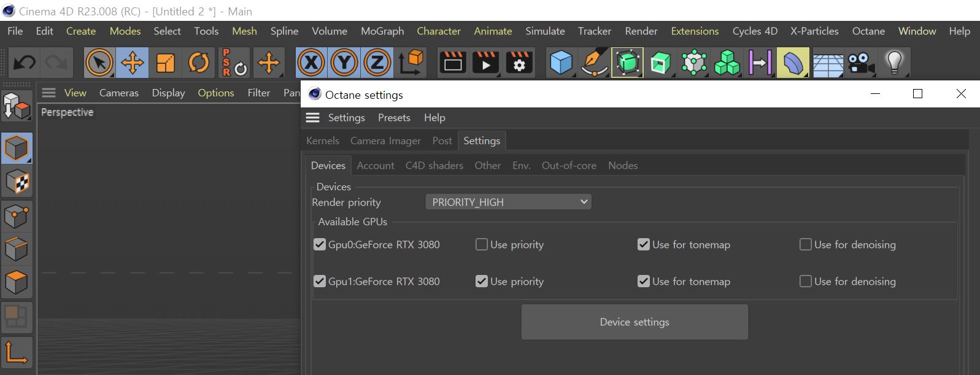
Task: Add a Camera object
Action: coord(862,63)
